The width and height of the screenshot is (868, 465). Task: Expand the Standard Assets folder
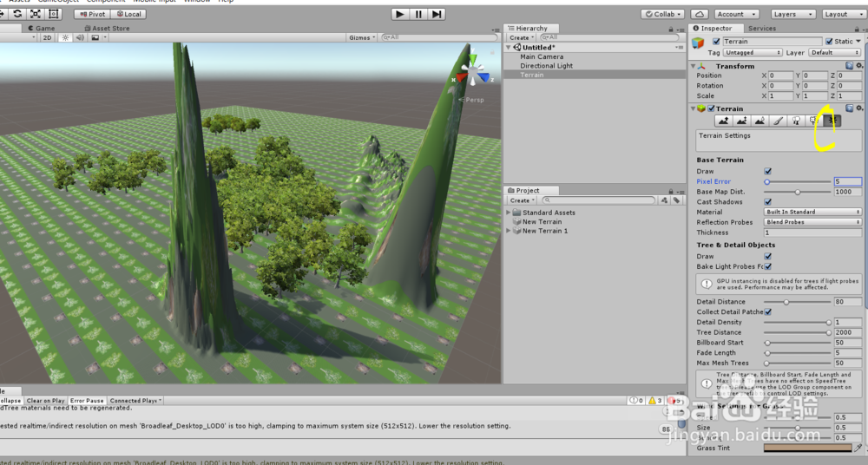[x=508, y=213]
